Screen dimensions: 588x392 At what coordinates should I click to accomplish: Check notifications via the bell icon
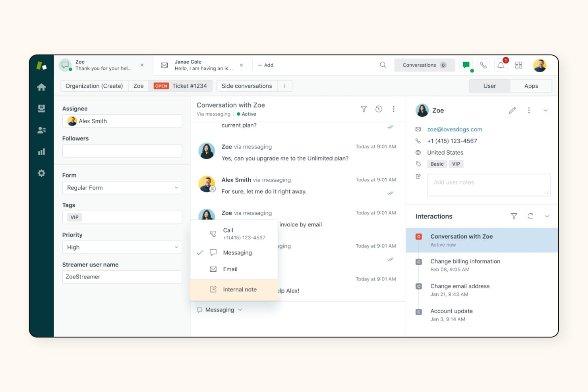click(x=500, y=65)
